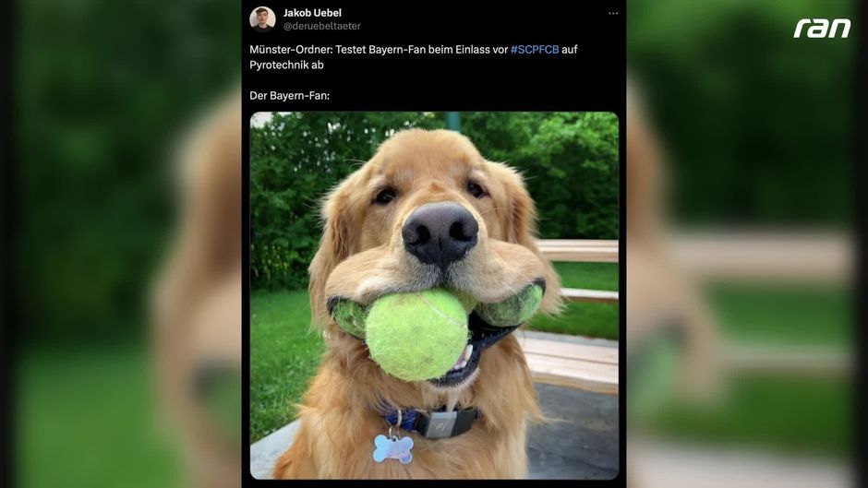The image size is (868, 488).
Task: Click the dog's blue collar
Action: (x=428, y=421)
